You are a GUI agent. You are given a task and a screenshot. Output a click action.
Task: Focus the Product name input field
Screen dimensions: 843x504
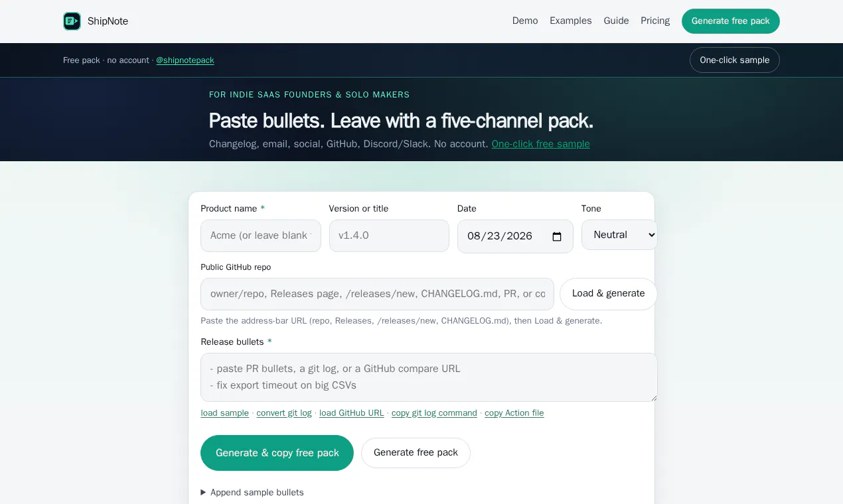click(261, 235)
